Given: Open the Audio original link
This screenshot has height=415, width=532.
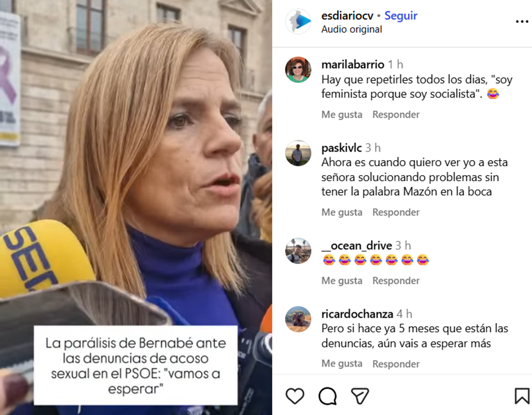Looking at the screenshot, I should [351, 30].
